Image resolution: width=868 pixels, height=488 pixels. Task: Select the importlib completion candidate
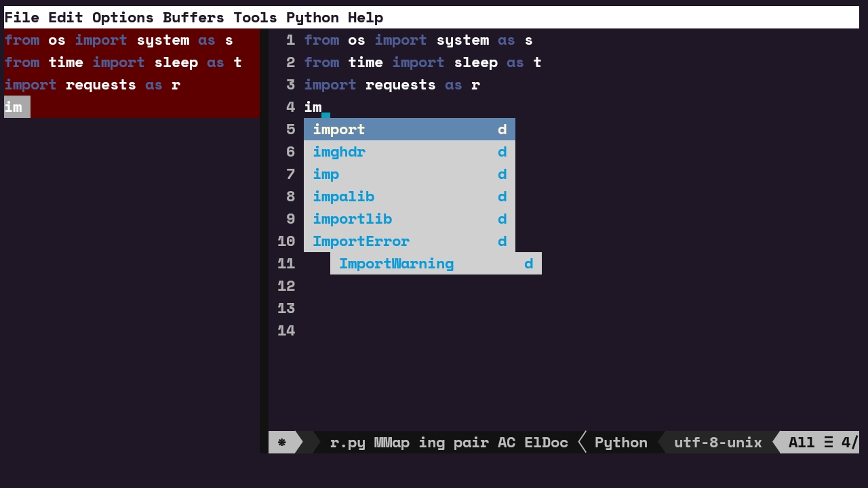(x=353, y=219)
